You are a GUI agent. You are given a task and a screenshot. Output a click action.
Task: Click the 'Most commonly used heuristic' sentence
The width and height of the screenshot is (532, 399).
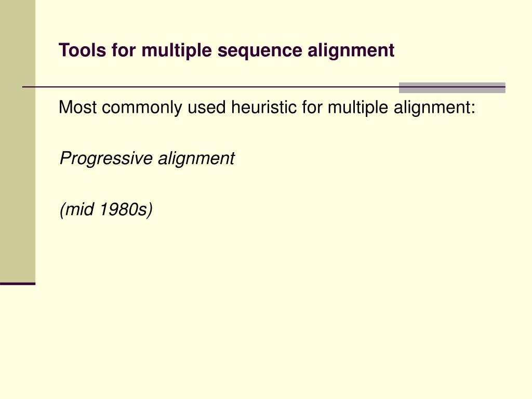(267, 108)
